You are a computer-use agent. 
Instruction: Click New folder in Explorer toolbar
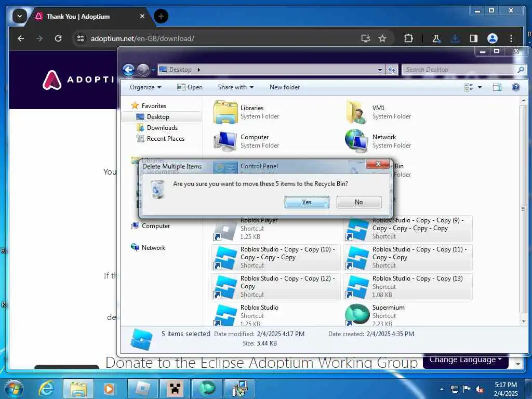click(285, 87)
